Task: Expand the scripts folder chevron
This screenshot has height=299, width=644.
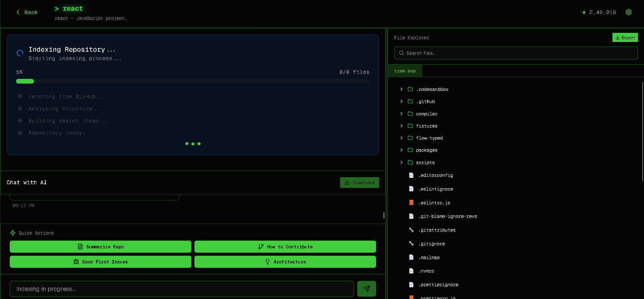Action: point(401,162)
